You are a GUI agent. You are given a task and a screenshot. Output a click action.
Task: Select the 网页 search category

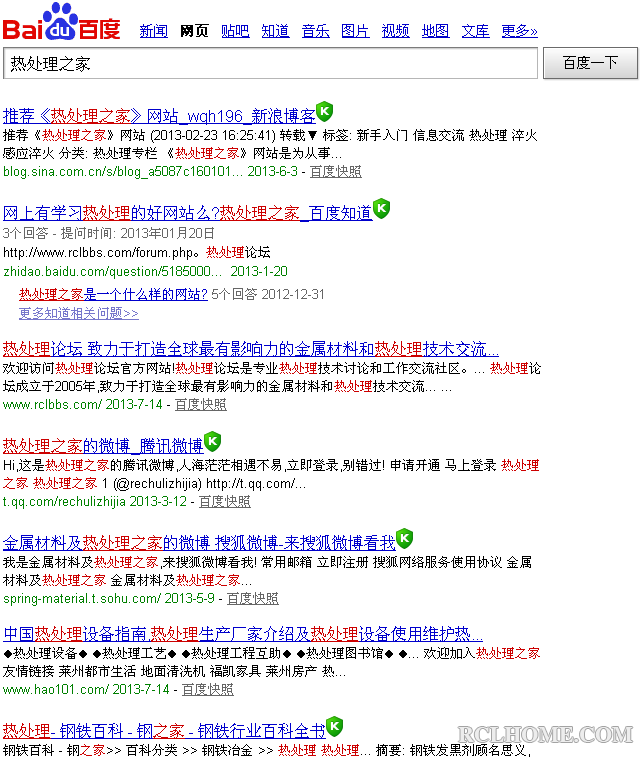[x=194, y=31]
